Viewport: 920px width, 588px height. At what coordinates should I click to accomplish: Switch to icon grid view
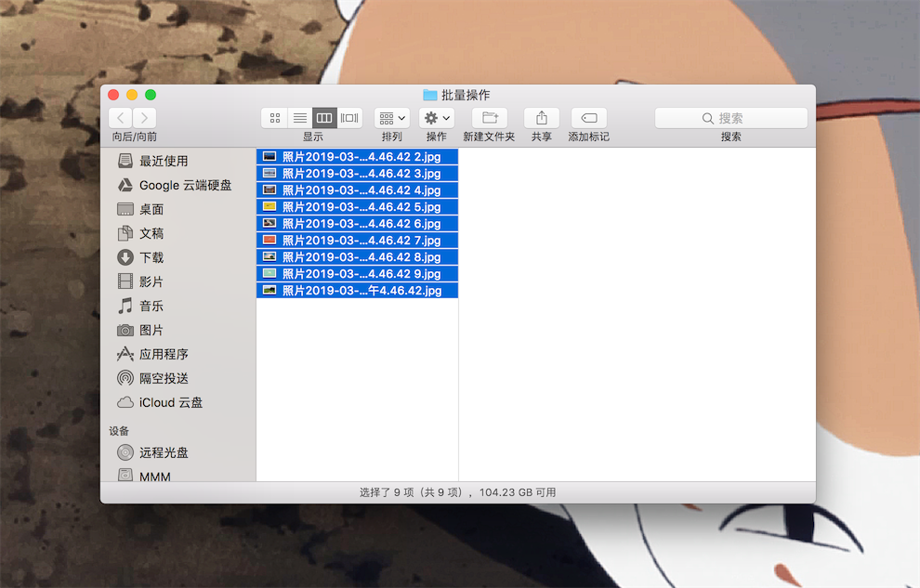coord(274,118)
